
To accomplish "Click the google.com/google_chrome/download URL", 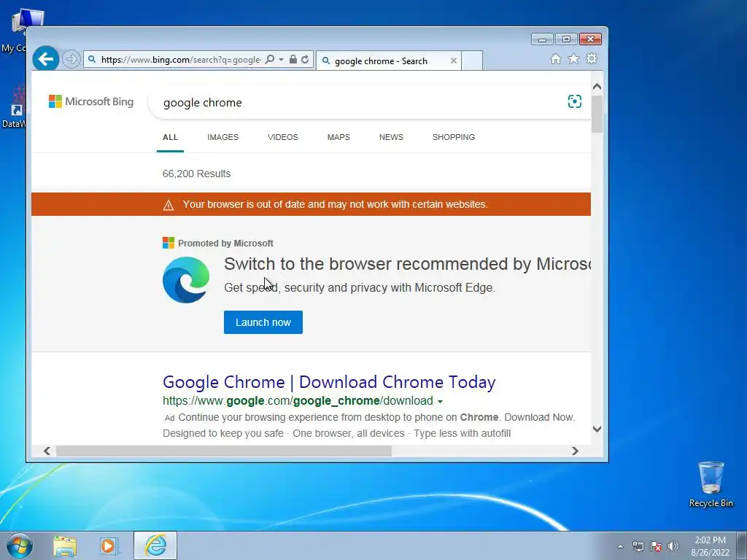I will point(298,401).
